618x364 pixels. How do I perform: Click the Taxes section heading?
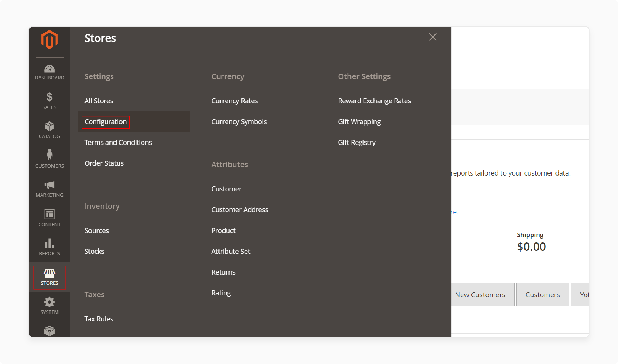(94, 295)
